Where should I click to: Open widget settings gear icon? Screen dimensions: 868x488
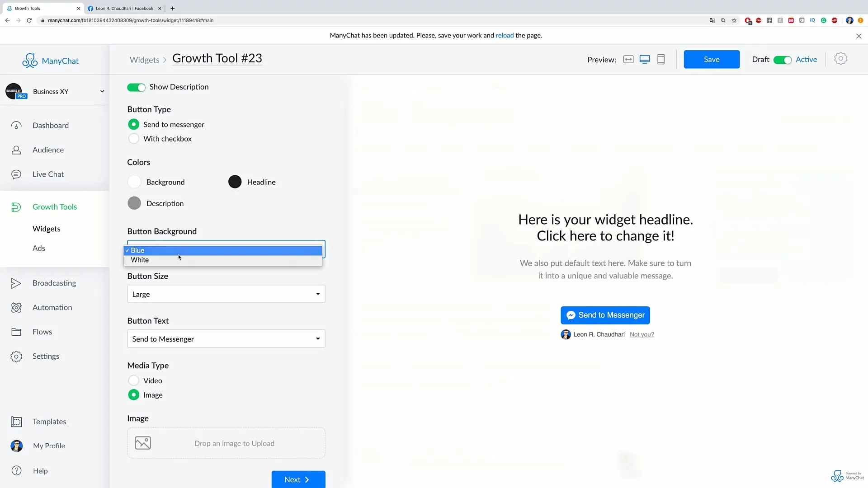click(x=840, y=59)
